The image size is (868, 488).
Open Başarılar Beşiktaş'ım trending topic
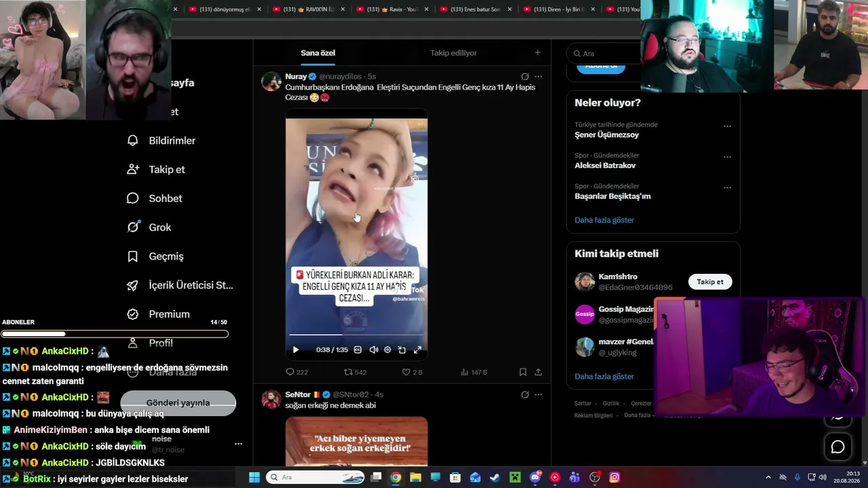pos(612,197)
